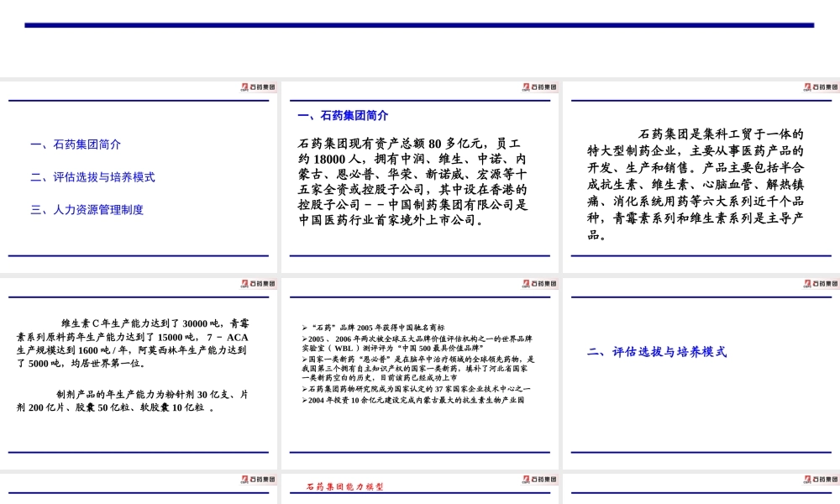Screen dimensions: 840x504
Task: Click the paragraph about 阿莫西林年生产能力达到了5000吨
Action: (x=133, y=344)
